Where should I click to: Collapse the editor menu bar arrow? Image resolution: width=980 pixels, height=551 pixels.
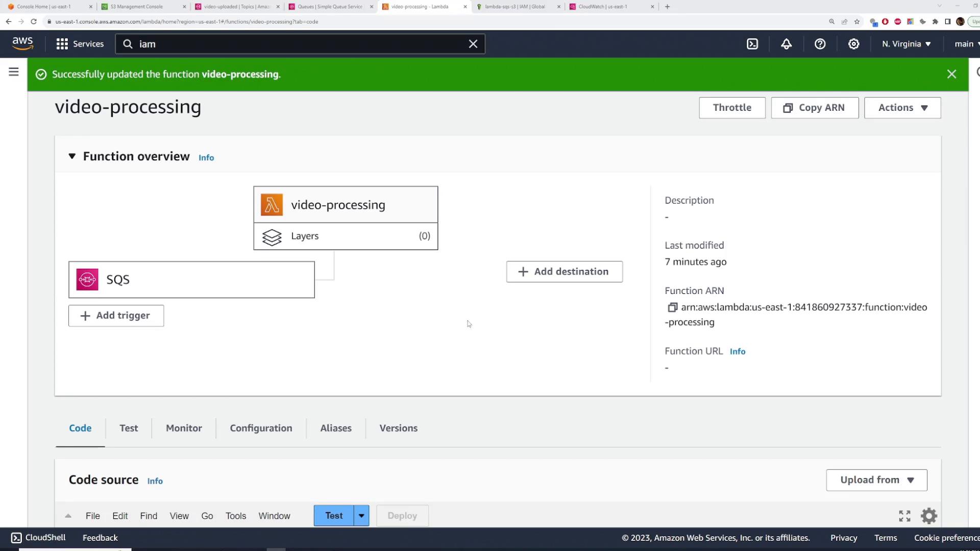coord(68,516)
